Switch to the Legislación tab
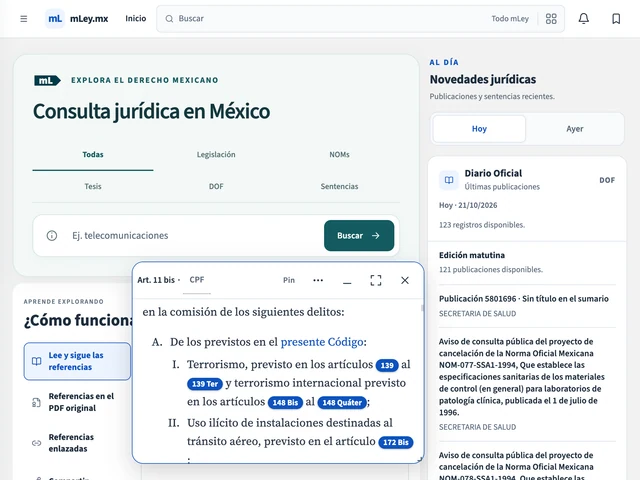Viewport: 640px width, 480px height. point(216,155)
